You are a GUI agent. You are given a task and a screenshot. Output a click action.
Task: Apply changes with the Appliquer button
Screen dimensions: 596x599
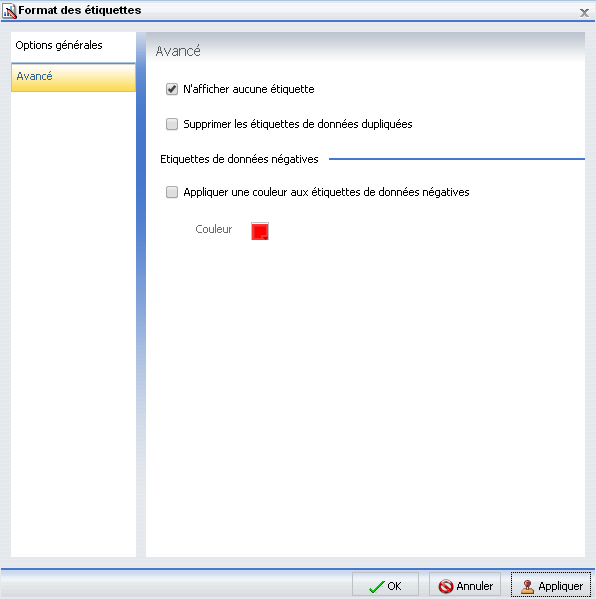(551, 585)
